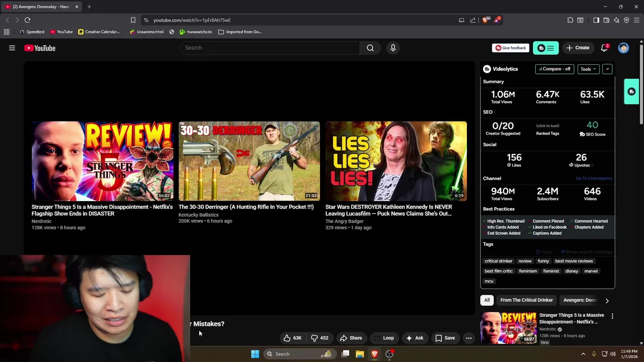Click the 'critical drinker' tag
This screenshot has width=644, height=362.
click(498, 261)
